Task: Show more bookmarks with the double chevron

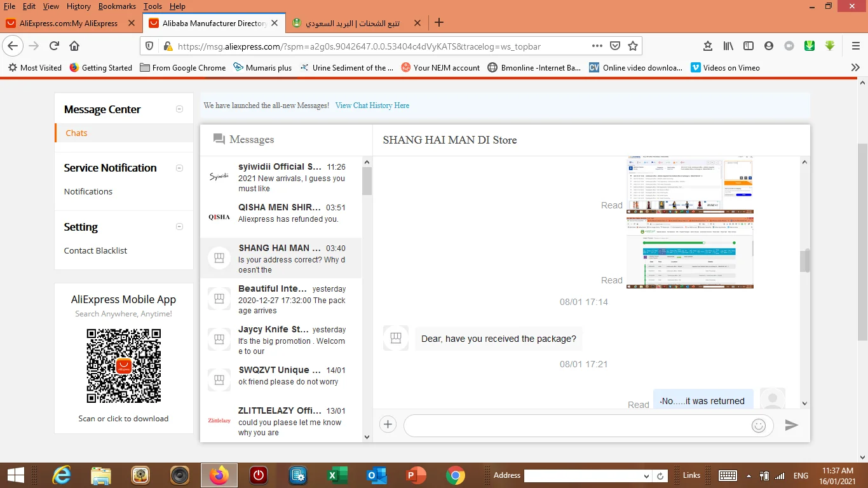Action: pos(855,67)
